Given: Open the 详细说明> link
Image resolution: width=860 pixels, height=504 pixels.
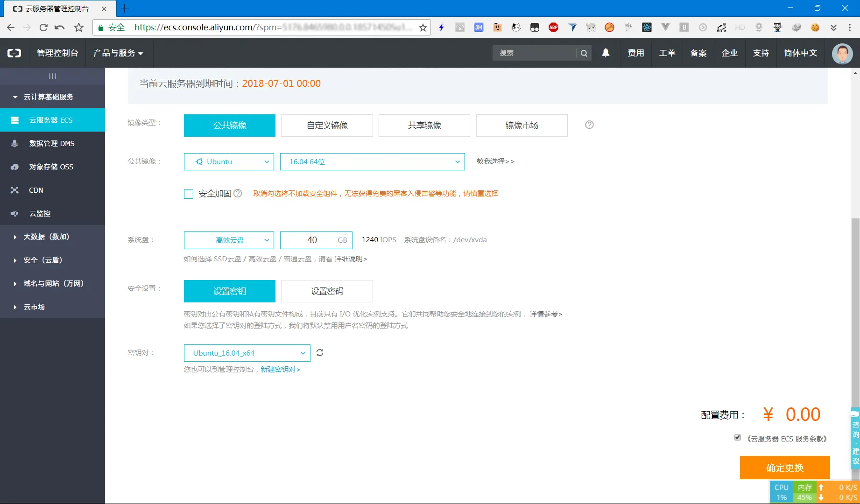Looking at the screenshot, I should 351,259.
